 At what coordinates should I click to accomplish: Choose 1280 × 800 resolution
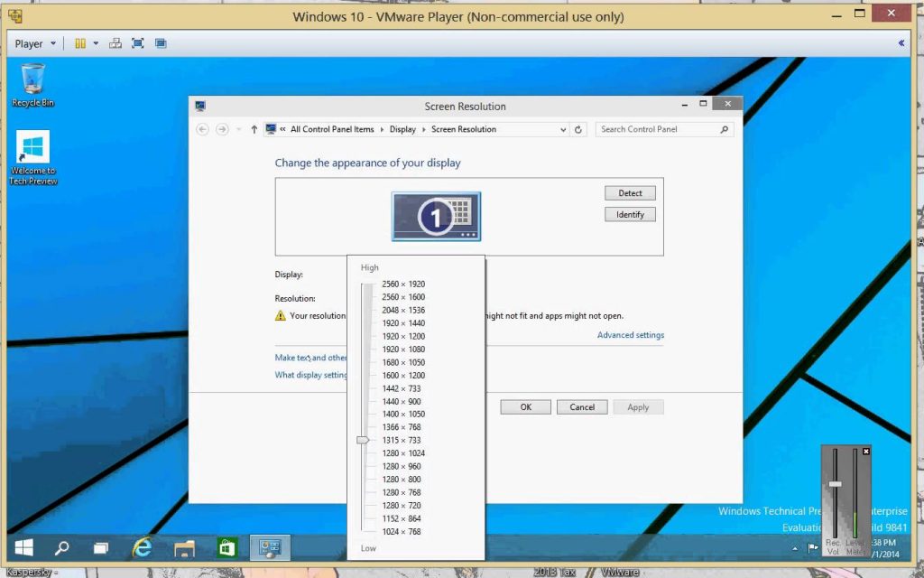(402, 479)
